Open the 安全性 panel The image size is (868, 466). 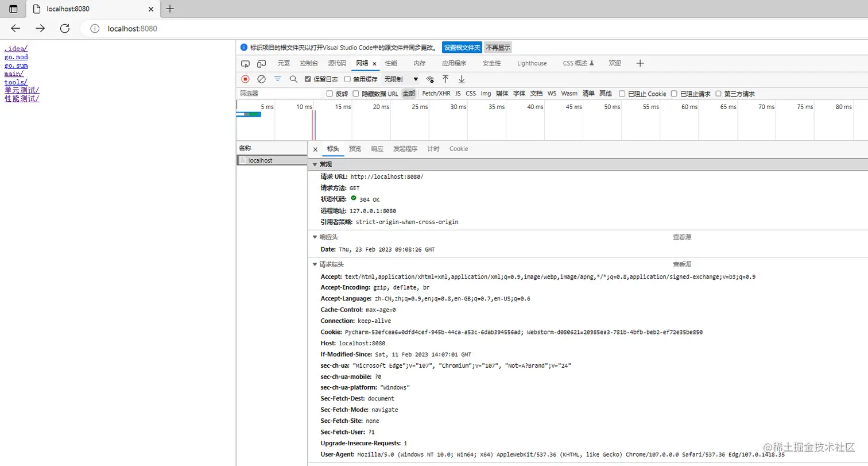coord(491,64)
